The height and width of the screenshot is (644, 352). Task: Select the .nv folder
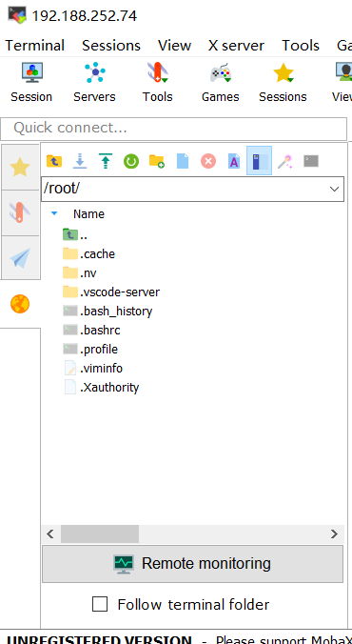80,272
